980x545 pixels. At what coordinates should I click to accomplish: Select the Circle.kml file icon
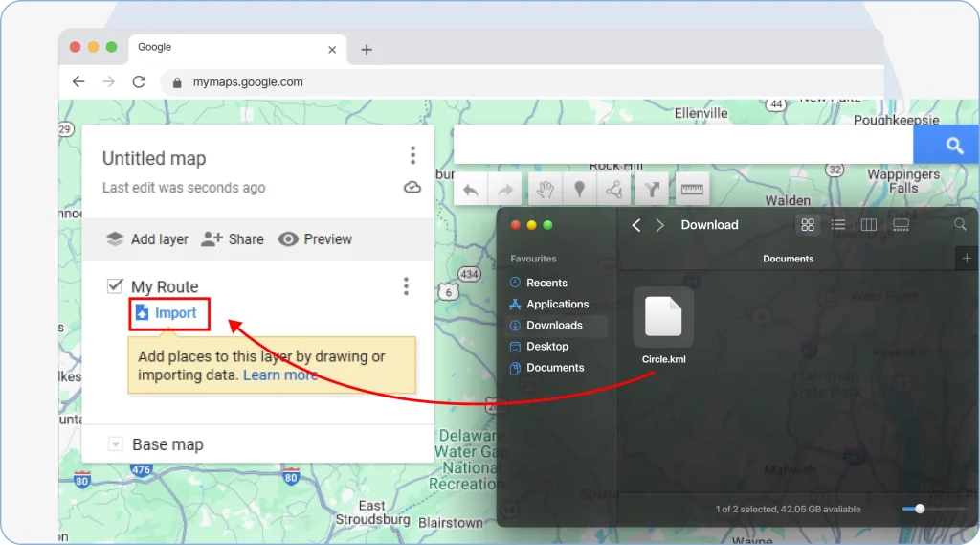pyautogui.click(x=663, y=317)
